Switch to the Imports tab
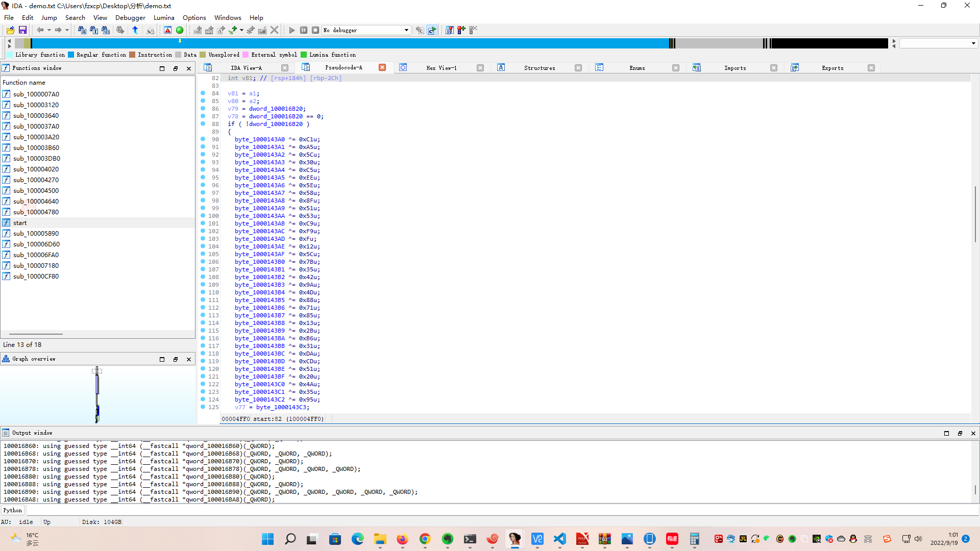Image resolution: width=980 pixels, height=551 pixels. click(735, 68)
